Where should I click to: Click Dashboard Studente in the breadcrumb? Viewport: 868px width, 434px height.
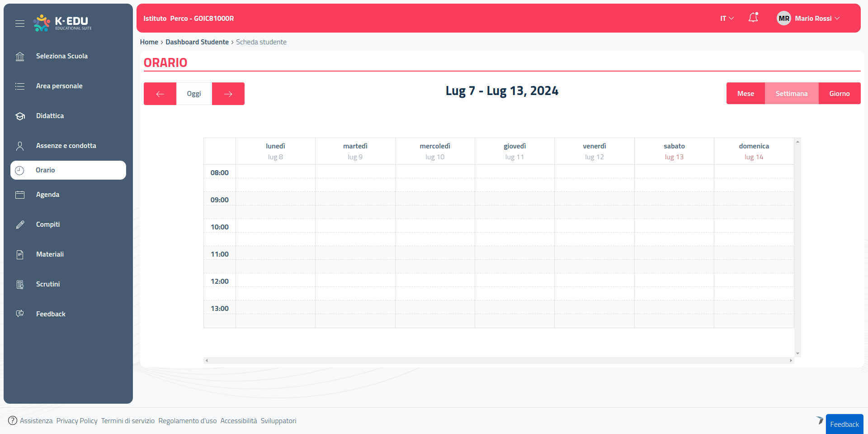pyautogui.click(x=197, y=42)
